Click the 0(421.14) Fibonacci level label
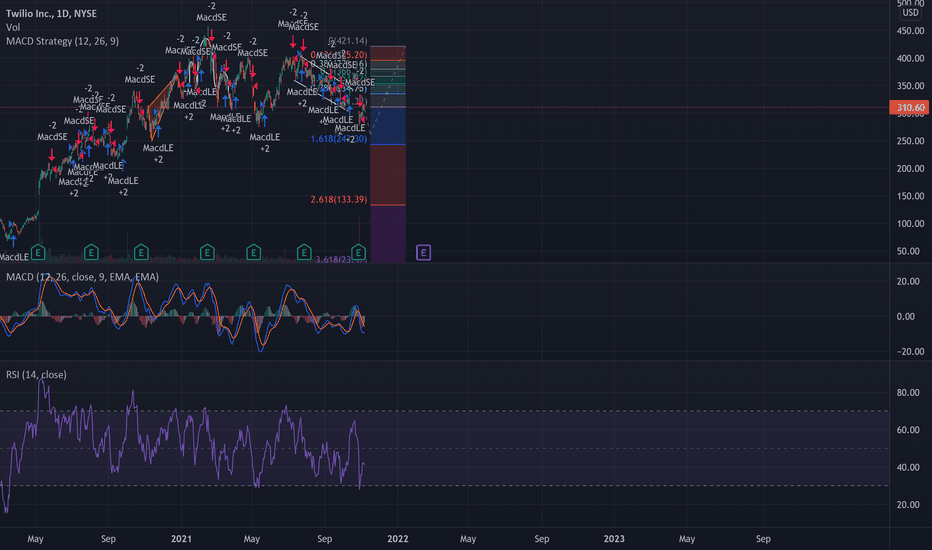 [x=348, y=41]
